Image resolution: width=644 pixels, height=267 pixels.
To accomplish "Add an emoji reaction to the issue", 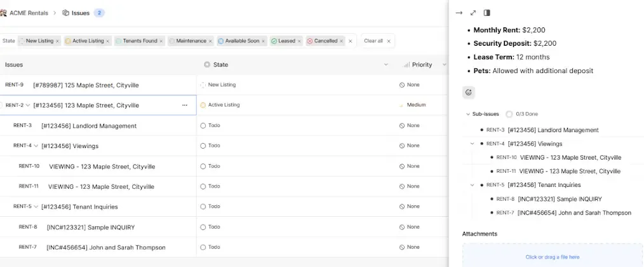I will [469, 92].
